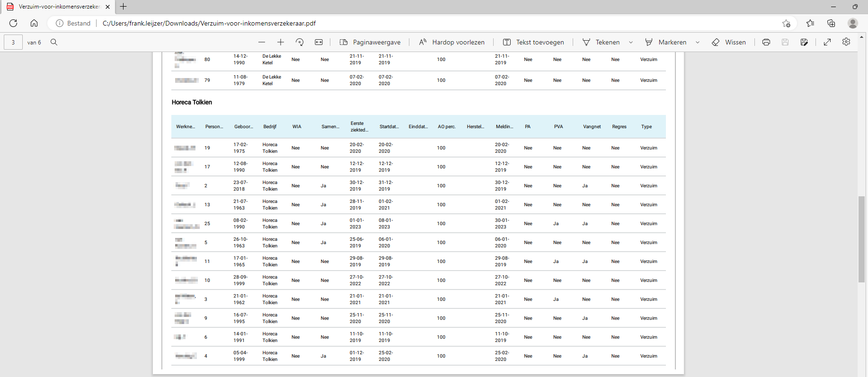868x377 pixels.
Task: Click the WIA column header
Action: (297, 127)
